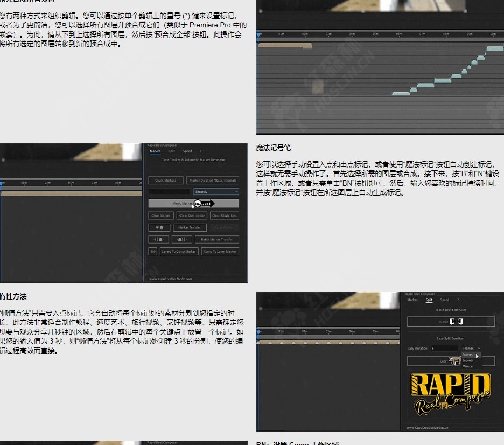
Task: Click the duration input left of Seconds dropdown
Action: click(170, 192)
